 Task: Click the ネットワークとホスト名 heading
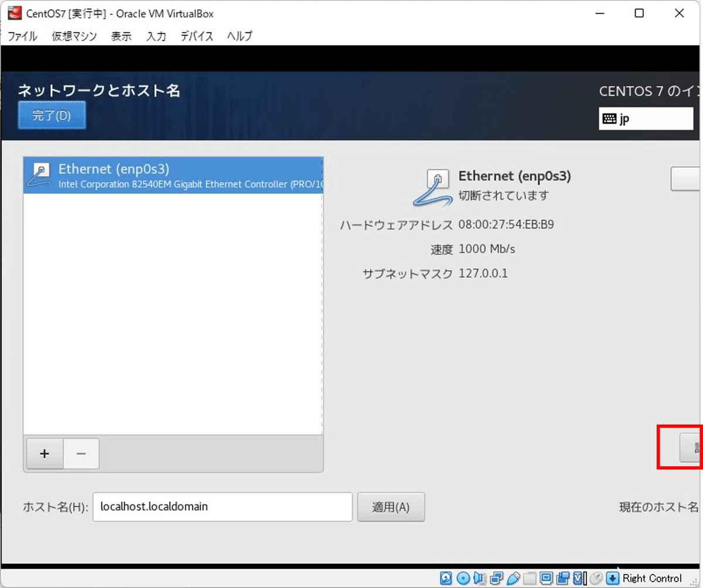tap(99, 90)
